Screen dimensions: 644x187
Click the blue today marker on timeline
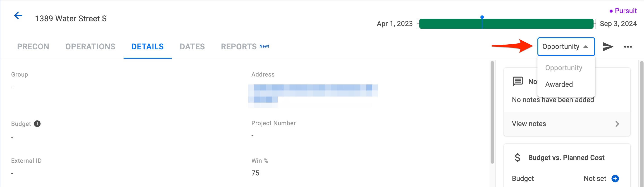click(x=482, y=17)
